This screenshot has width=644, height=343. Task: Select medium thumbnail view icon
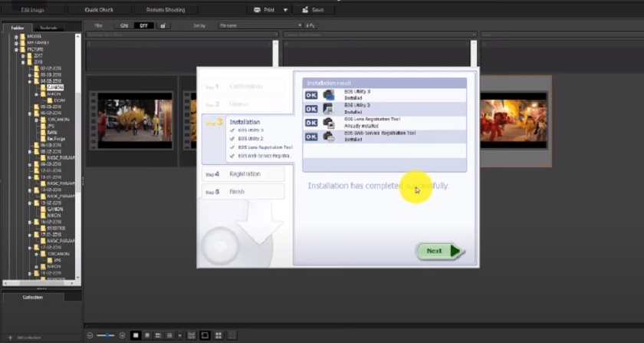[x=147, y=335]
